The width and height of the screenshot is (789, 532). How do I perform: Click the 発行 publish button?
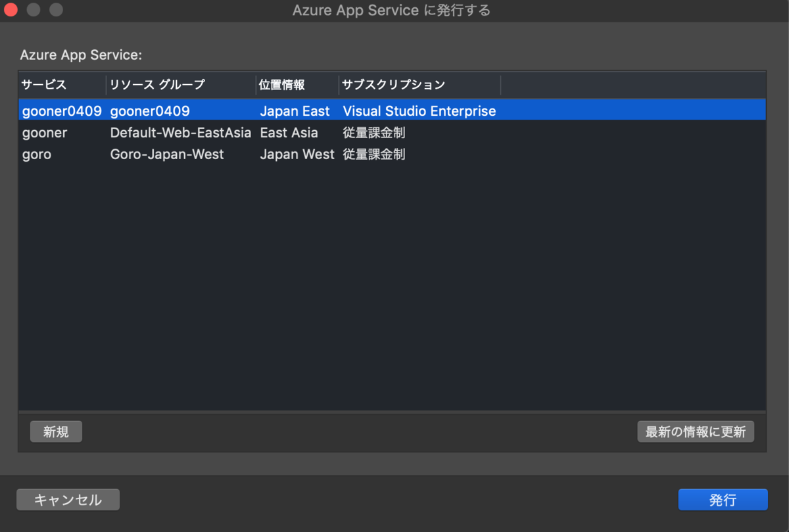[x=723, y=500]
